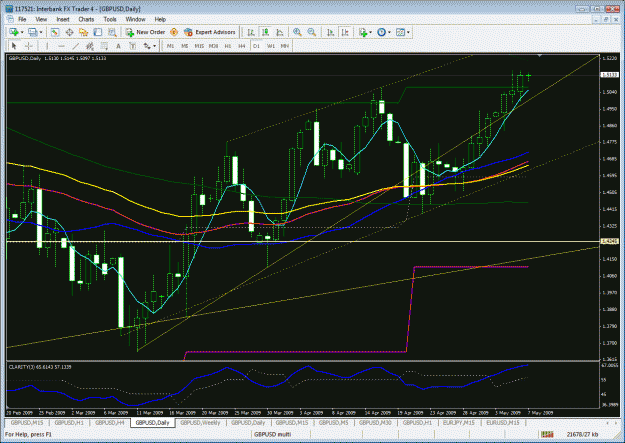The width and height of the screenshot is (625, 443).
Task: Click the chart shift triangle marker
Action: (539, 56)
